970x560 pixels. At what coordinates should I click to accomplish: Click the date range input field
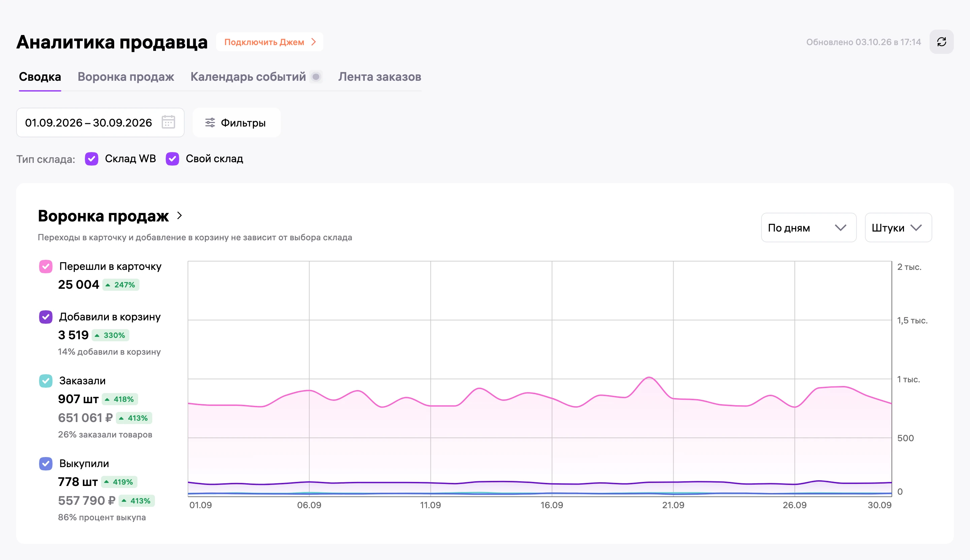[100, 123]
